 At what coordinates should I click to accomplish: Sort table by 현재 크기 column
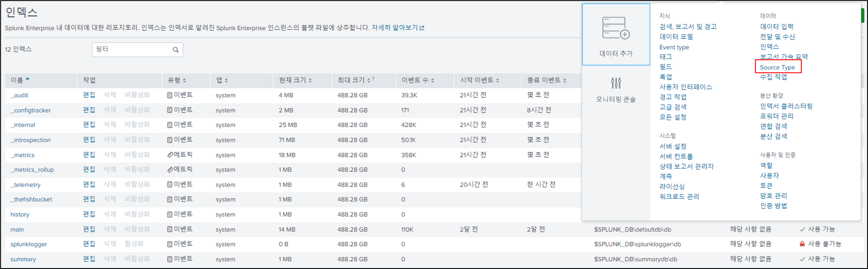click(295, 80)
